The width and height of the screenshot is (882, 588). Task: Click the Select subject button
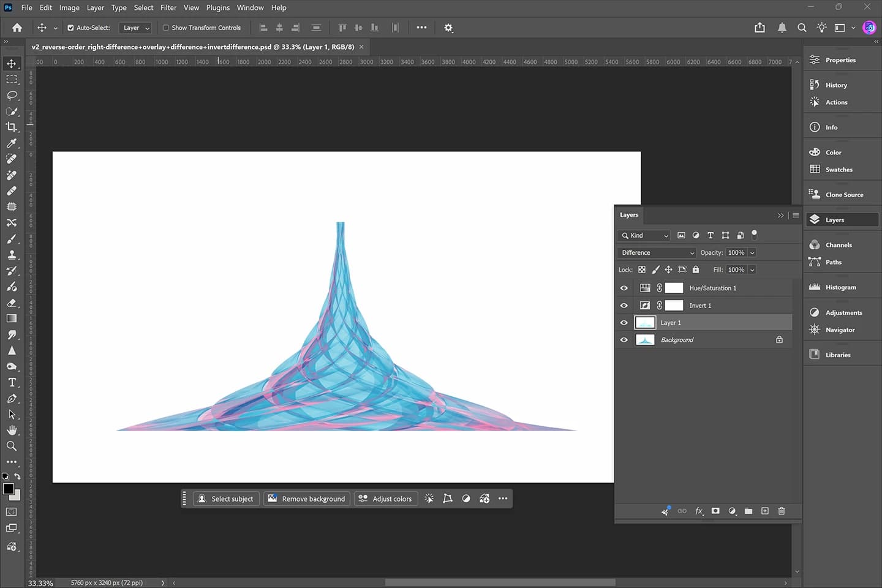pos(226,499)
